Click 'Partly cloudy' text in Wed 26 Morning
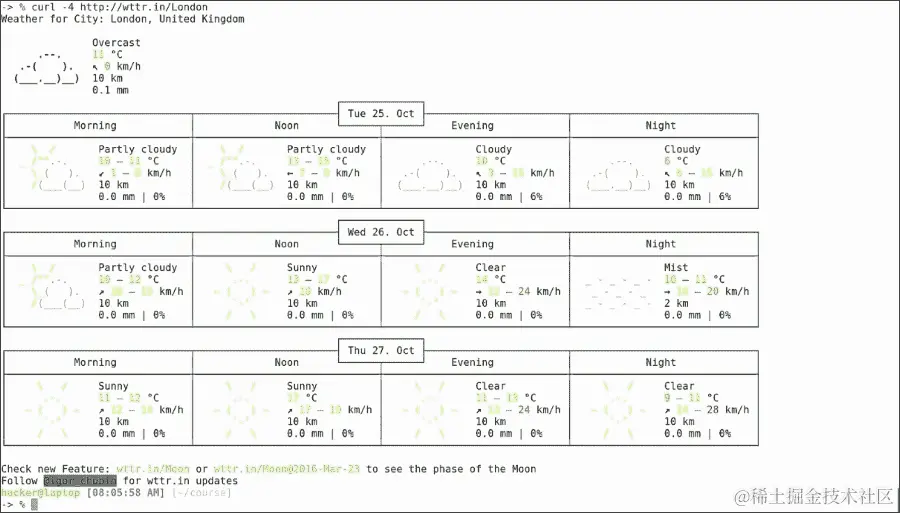The image size is (900, 513). (x=138, y=267)
